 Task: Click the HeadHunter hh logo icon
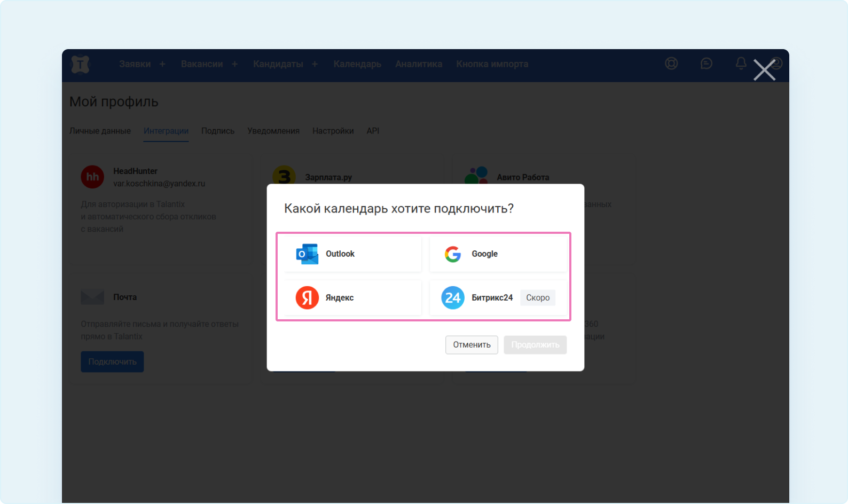[92, 177]
